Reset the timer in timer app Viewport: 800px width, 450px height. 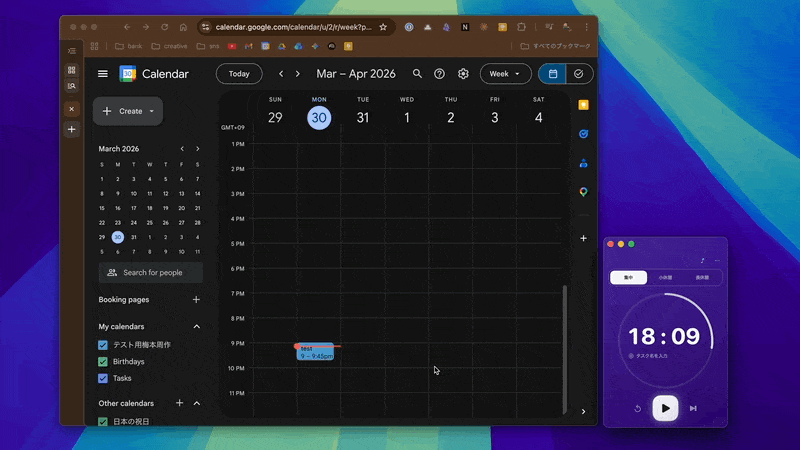coord(638,409)
